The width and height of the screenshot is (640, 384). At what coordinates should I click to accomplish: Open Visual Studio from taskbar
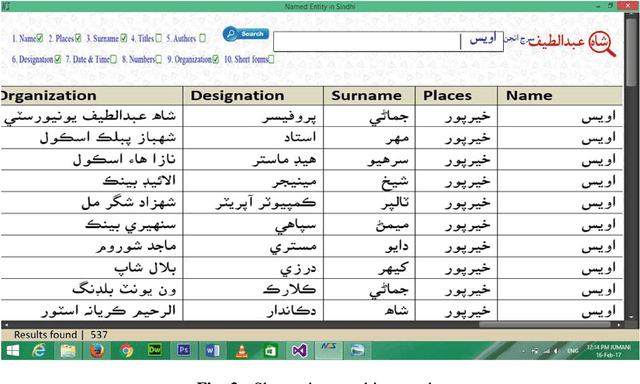[x=299, y=351]
